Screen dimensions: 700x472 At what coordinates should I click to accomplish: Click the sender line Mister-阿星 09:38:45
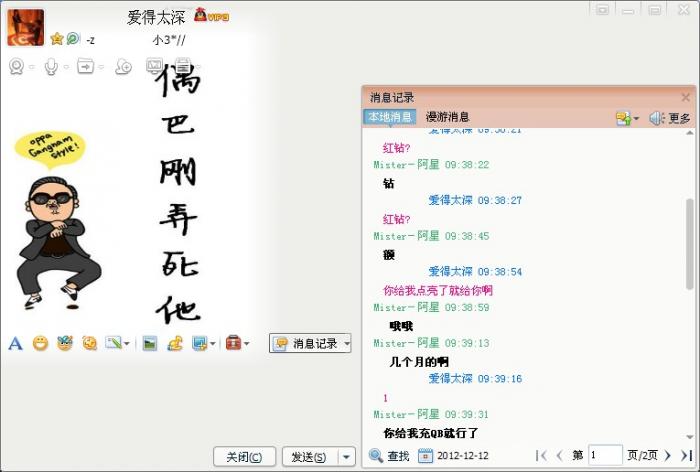pos(431,236)
